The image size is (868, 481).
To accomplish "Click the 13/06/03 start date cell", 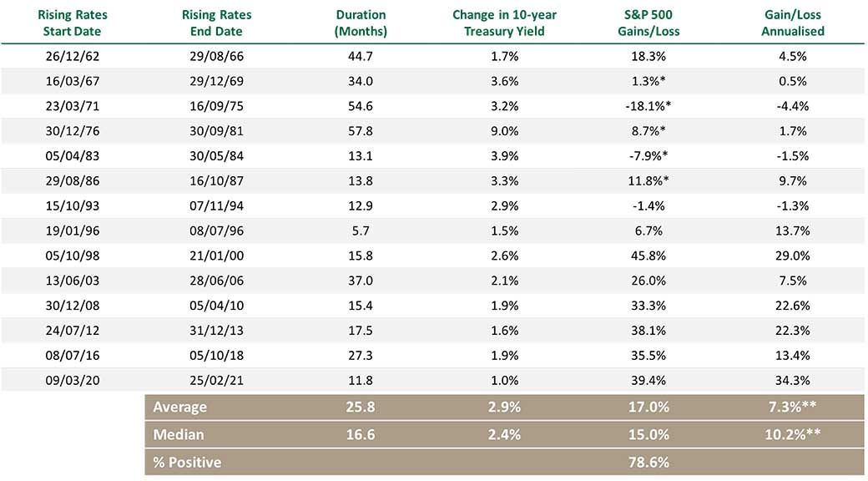I will (x=72, y=281).
